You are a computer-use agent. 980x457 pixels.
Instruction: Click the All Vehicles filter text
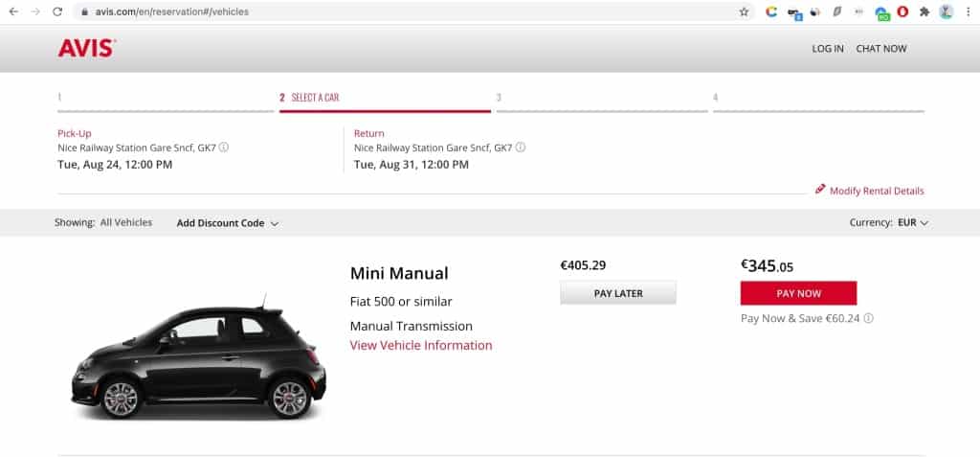point(126,222)
